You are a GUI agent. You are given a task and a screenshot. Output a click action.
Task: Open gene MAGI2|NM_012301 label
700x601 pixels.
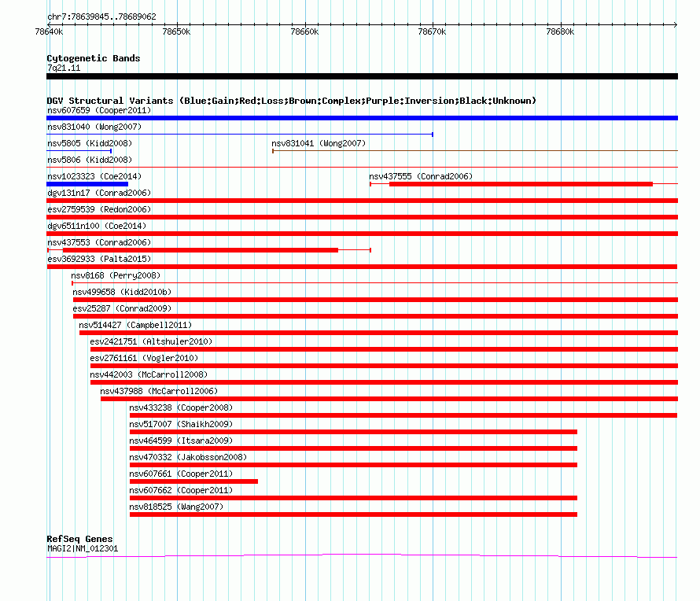(x=83, y=549)
